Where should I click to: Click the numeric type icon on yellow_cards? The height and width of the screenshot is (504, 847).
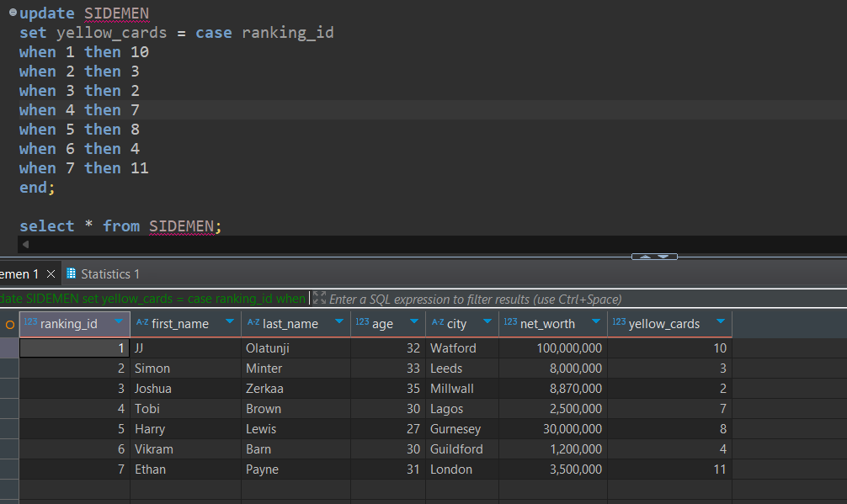[619, 321]
